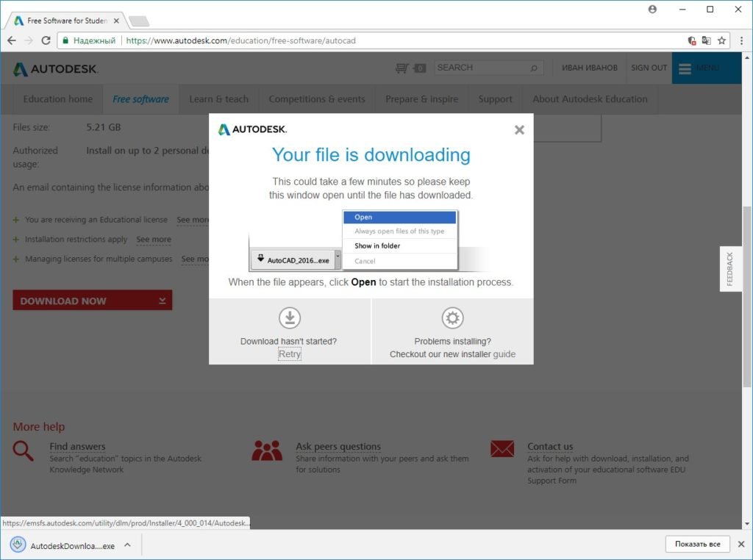Open the Learn & teach tab
Screen dimensions: 753x560
point(219,99)
